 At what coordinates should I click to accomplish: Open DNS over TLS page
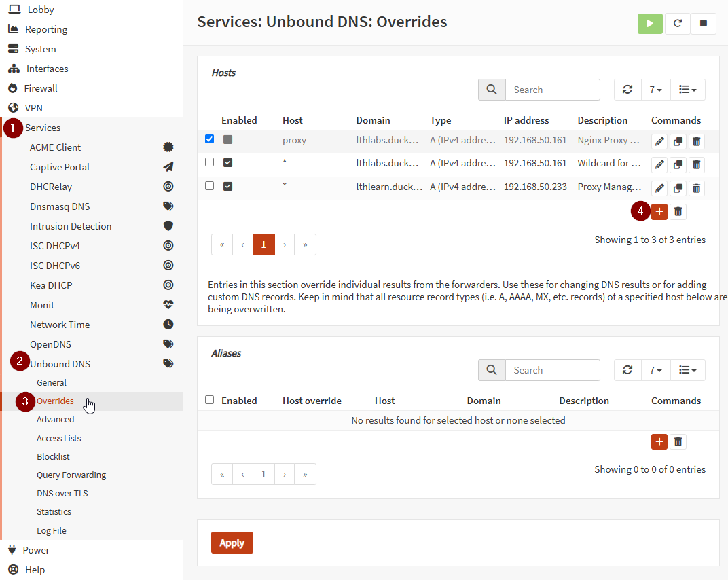[x=62, y=493]
